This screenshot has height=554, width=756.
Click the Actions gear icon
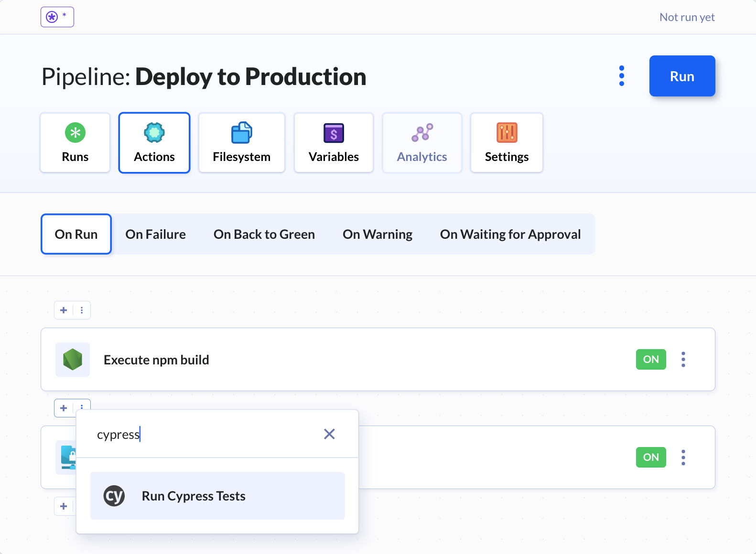154,132
